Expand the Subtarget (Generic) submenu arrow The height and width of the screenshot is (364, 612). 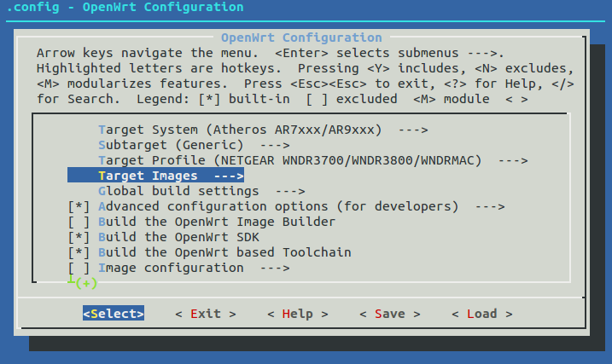point(282,146)
